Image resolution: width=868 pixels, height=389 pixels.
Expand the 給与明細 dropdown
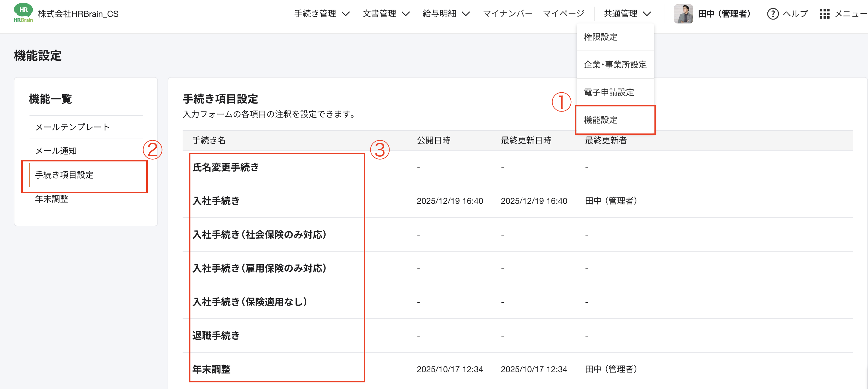[x=445, y=14]
